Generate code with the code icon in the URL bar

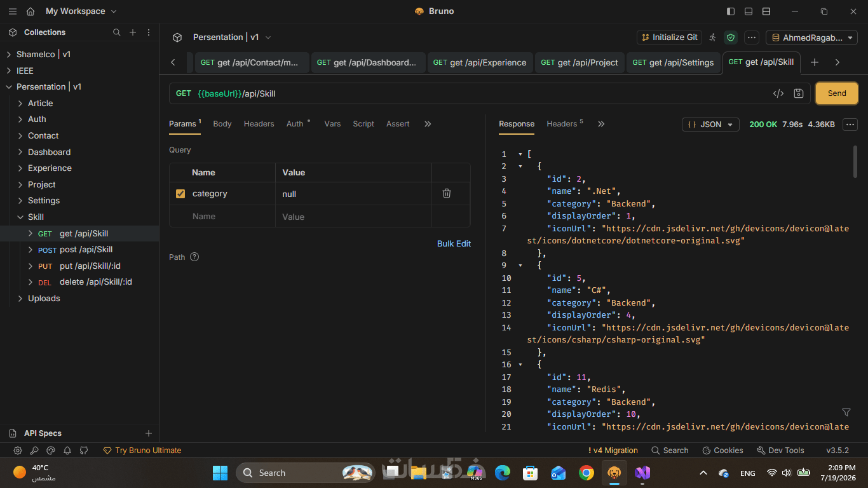778,93
